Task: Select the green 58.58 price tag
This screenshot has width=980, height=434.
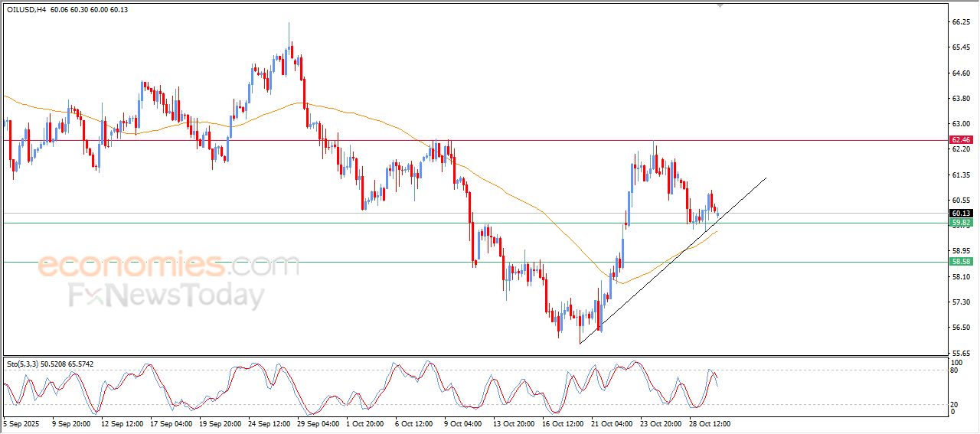Action: coord(960,262)
